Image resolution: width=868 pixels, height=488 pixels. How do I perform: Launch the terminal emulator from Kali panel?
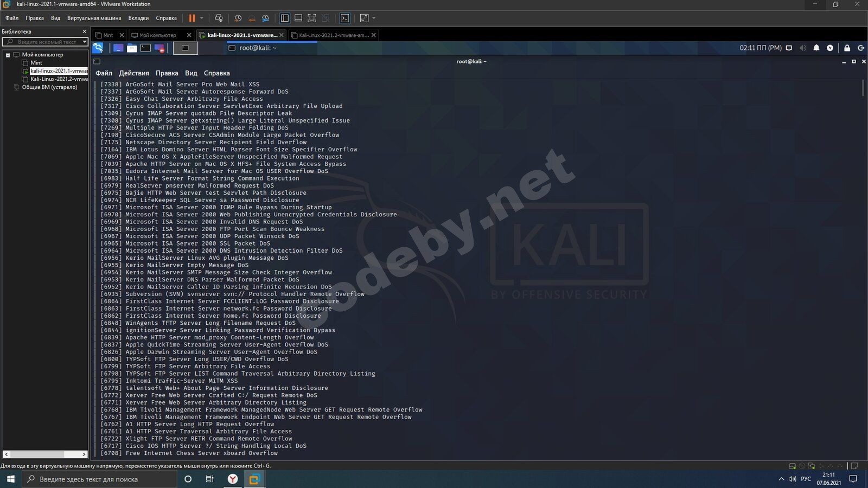(x=145, y=48)
